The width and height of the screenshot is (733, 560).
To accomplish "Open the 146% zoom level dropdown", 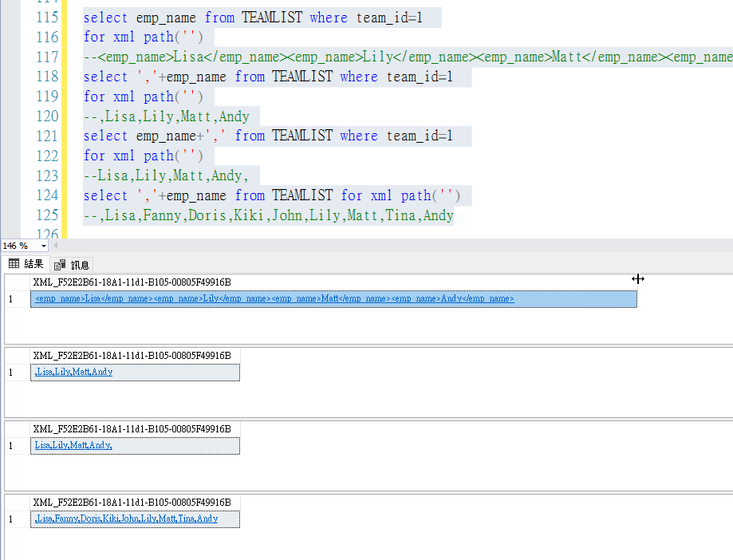I will (x=42, y=246).
